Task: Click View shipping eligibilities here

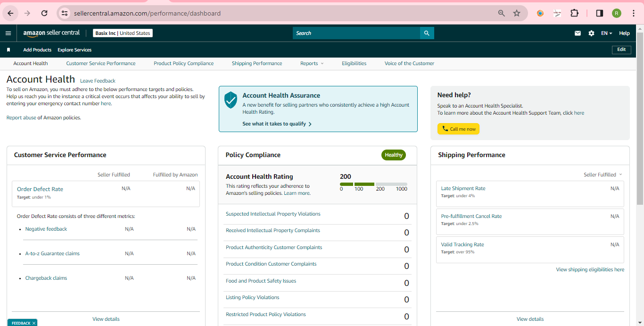Action: [590, 269]
